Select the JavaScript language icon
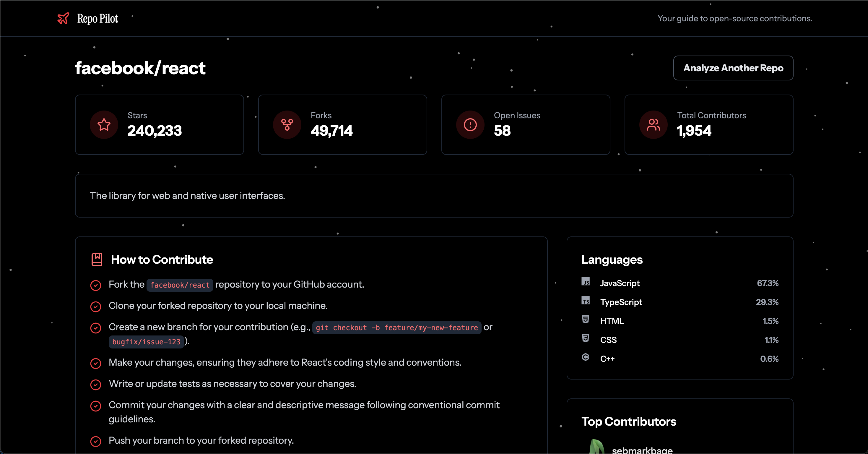 click(x=586, y=283)
